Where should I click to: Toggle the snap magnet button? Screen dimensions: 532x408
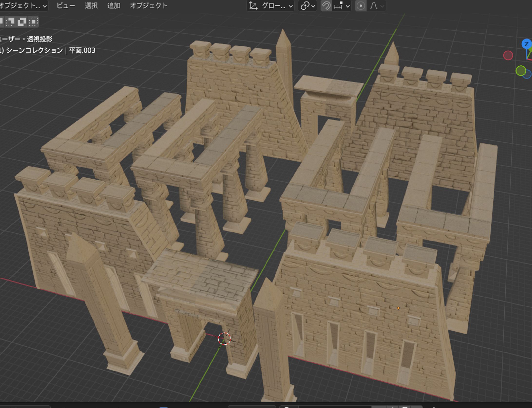326,6
